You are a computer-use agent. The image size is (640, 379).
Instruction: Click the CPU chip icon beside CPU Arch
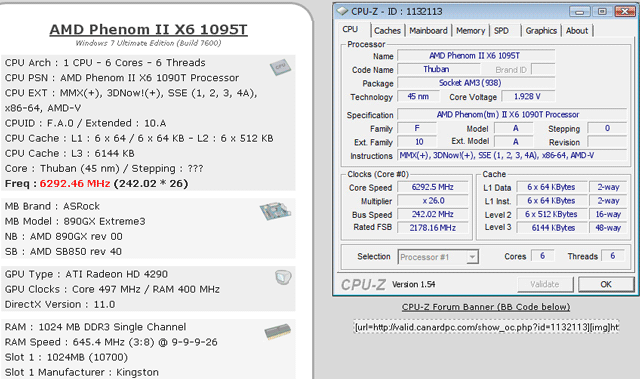click(x=280, y=67)
